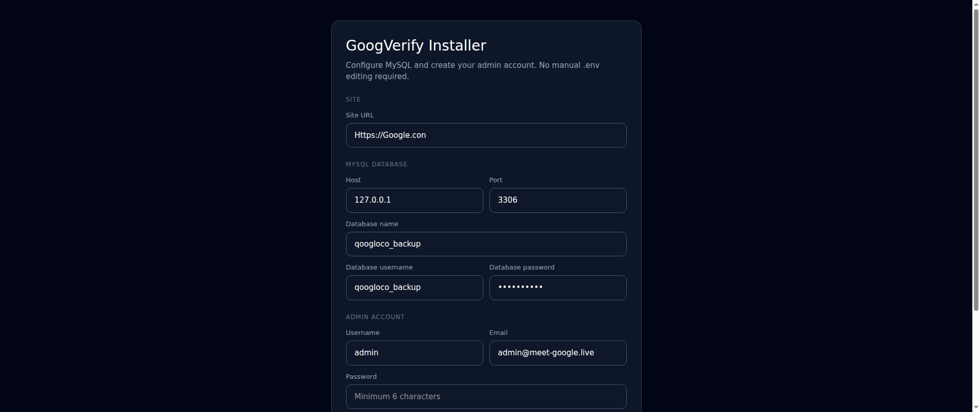This screenshot has height=412, width=980.
Task: Click the scrollbar down arrow
Action: (976, 407)
